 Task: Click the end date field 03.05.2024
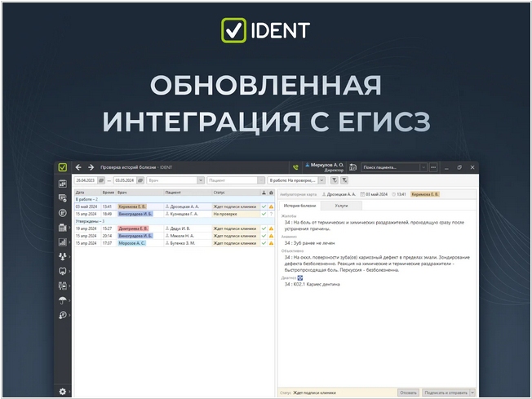tap(125, 180)
